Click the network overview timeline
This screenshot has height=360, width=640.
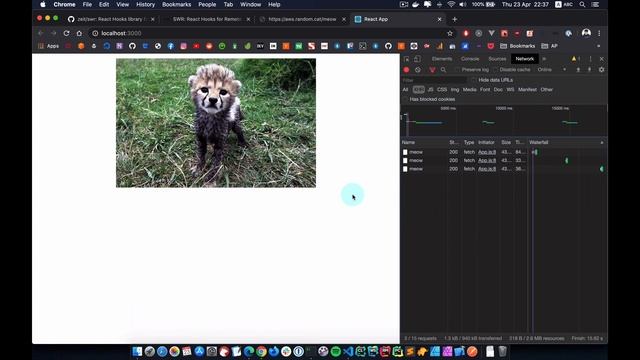click(504, 120)
